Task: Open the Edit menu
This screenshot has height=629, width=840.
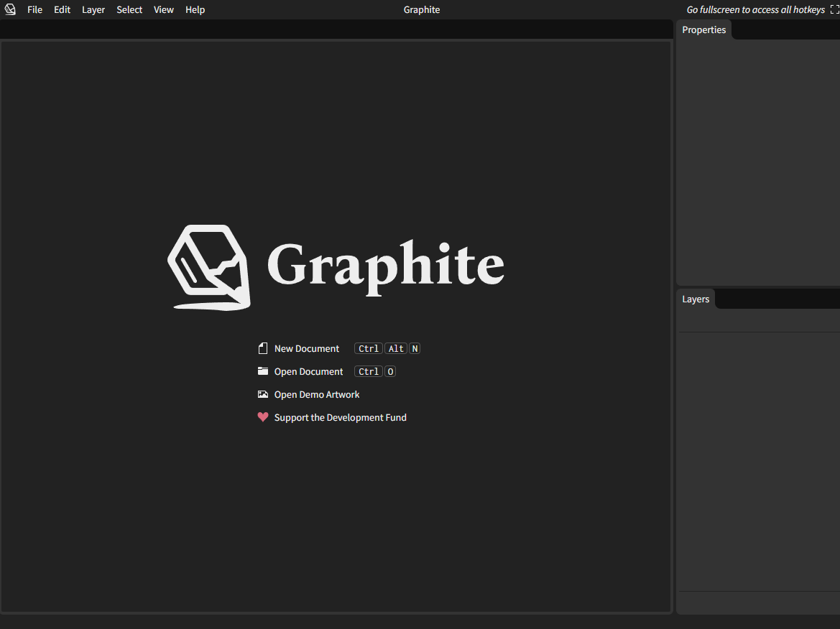Action: (x=62, y=9)
